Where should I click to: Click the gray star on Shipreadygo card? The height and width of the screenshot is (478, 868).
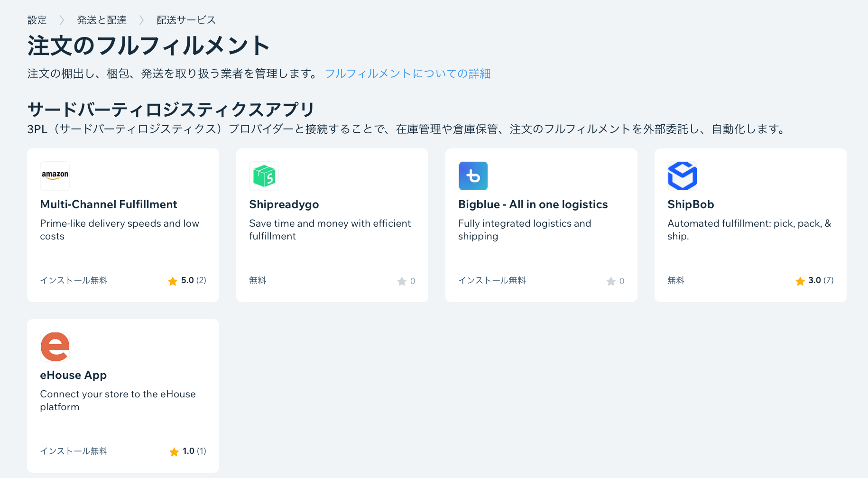click(x=402, y=281)
